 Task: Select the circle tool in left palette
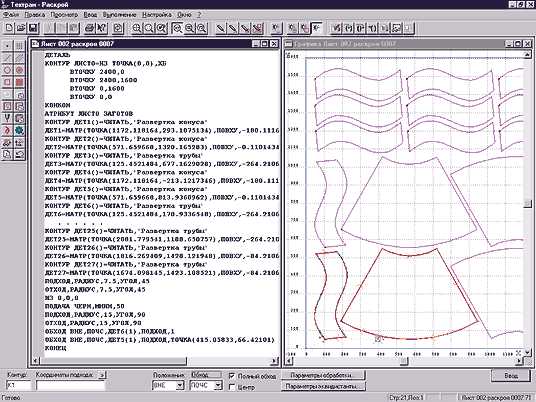tap(7, 70)
